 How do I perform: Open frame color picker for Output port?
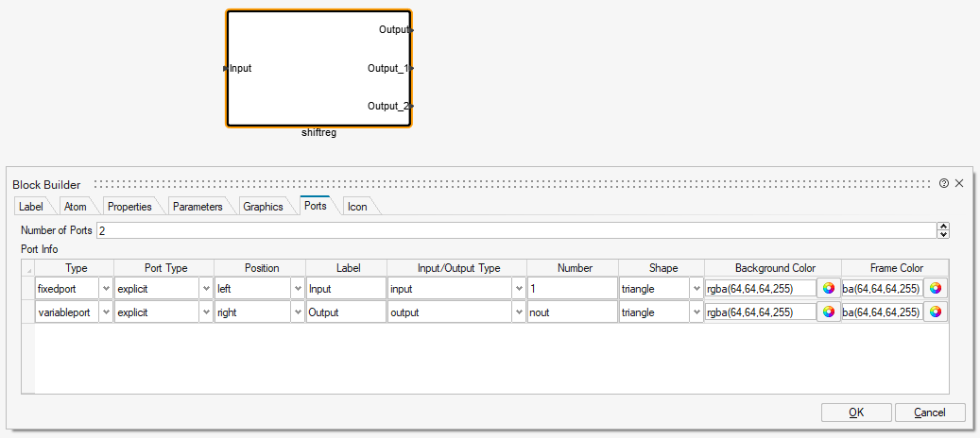pos(936,312)
